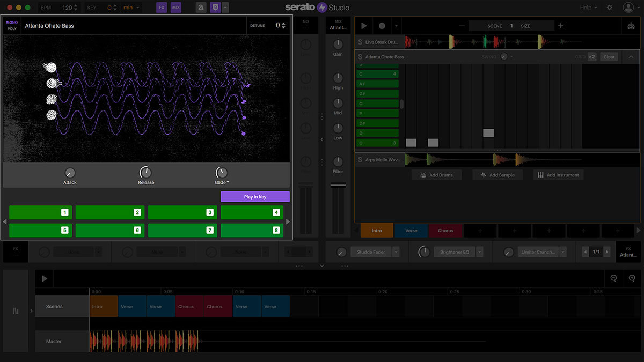Click the scene Play button

click(x=364, y=26)
